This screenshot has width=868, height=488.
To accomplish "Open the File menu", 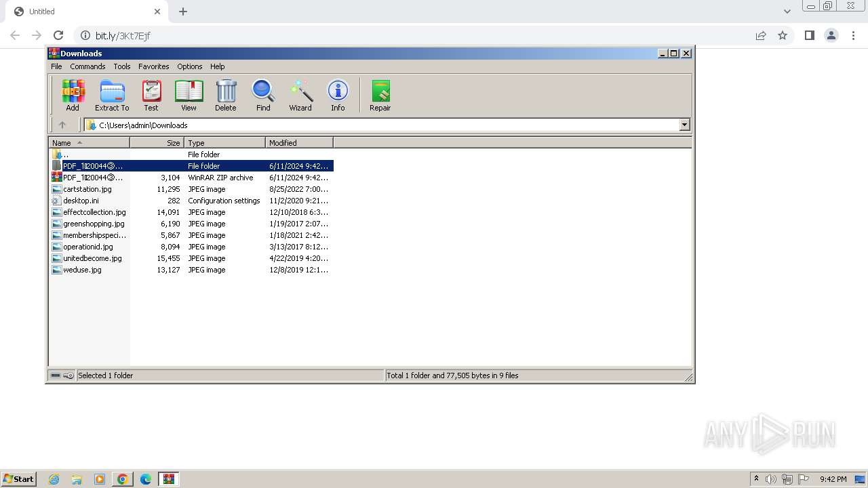I will click(56, 66).
